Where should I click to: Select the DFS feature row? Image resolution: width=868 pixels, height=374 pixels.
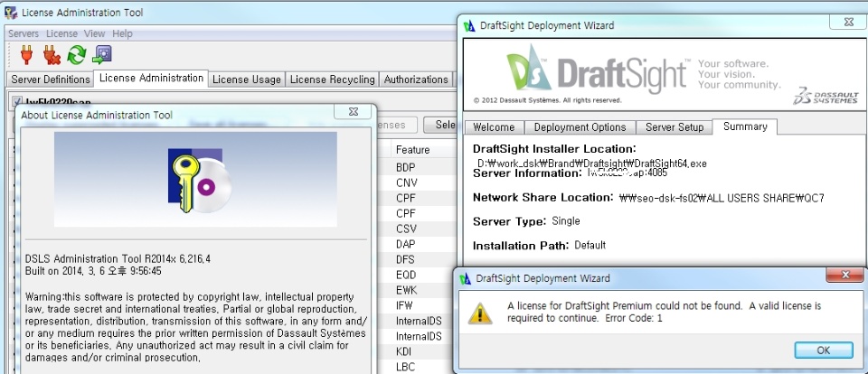click(405, 259)
